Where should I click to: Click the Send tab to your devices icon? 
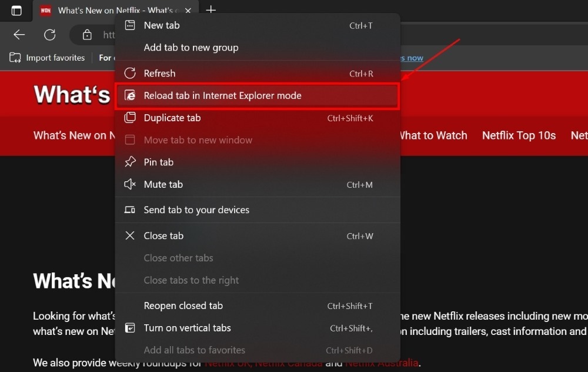(129, 210)
